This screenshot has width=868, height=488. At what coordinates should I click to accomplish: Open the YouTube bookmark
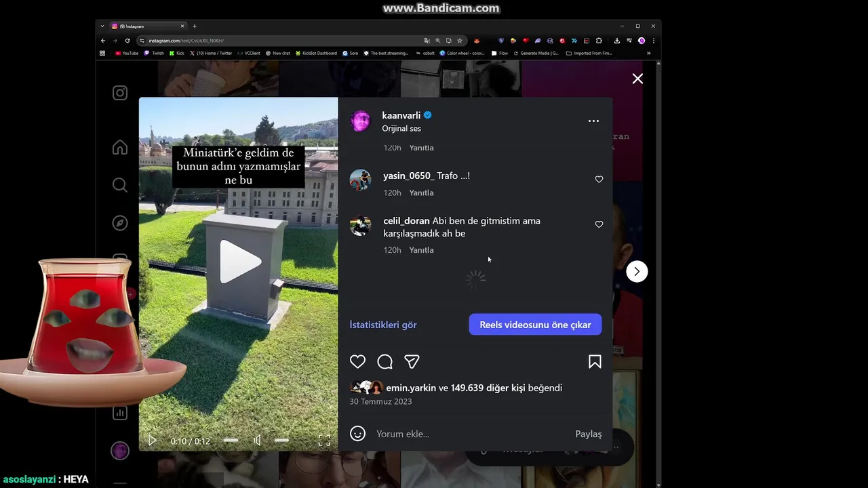127,53
